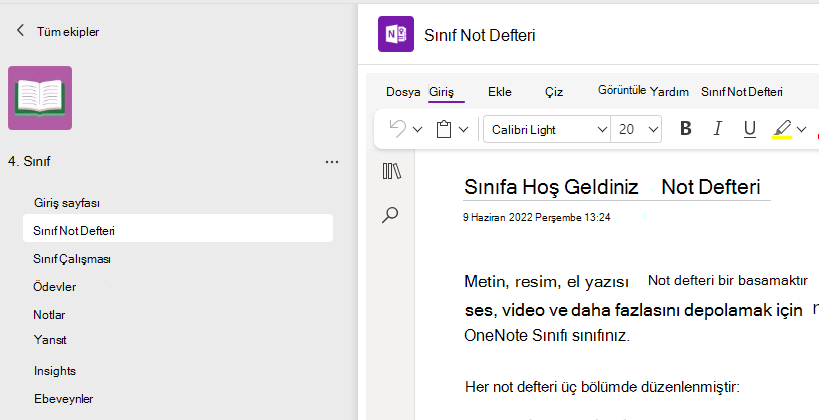Click the line 'OneNote Sınıfı sınıfınız.'
This screenshot has width=819, height=420.
tap(547, 335)
